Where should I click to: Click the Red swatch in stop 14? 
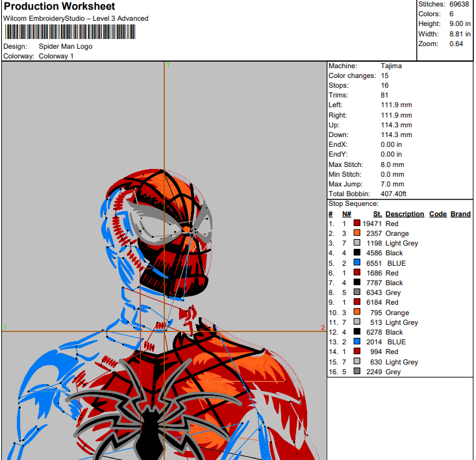point(357,351)
